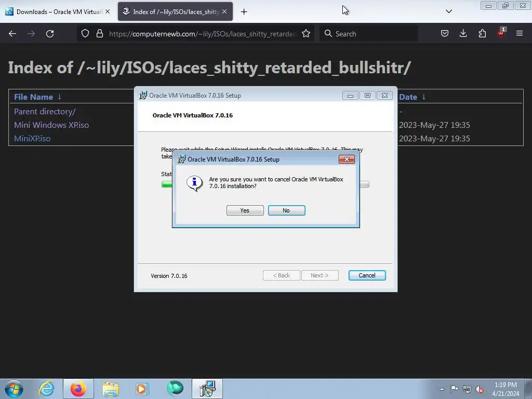This screenshot has width=532, height=399.
Task: Open a new Firefox tab
Action: point(244,12)
